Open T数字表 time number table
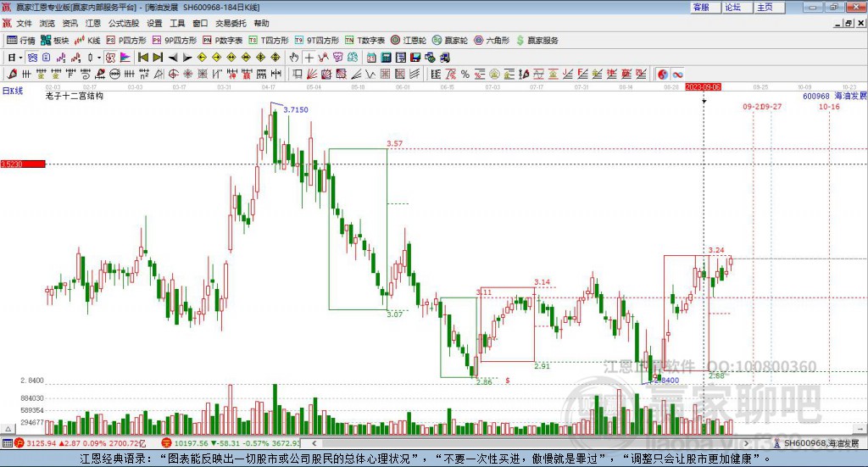This screenshot has width=868, height=467. [364, 41]
